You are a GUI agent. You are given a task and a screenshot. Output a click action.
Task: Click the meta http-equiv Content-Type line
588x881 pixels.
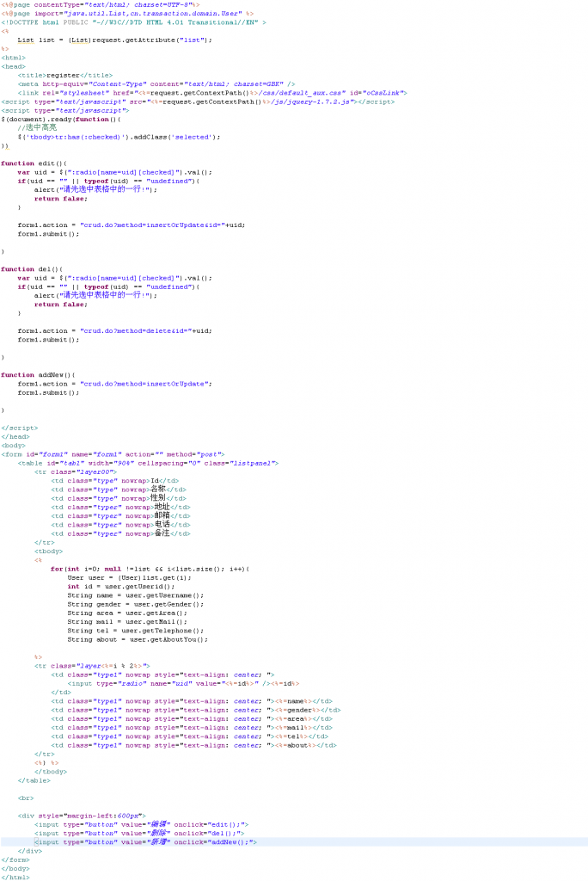coord(156,83)
